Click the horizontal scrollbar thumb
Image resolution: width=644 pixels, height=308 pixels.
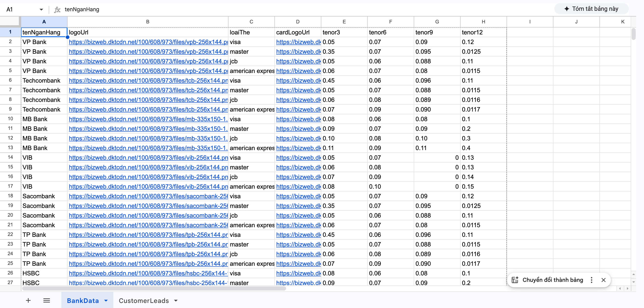tap(154, 288)
